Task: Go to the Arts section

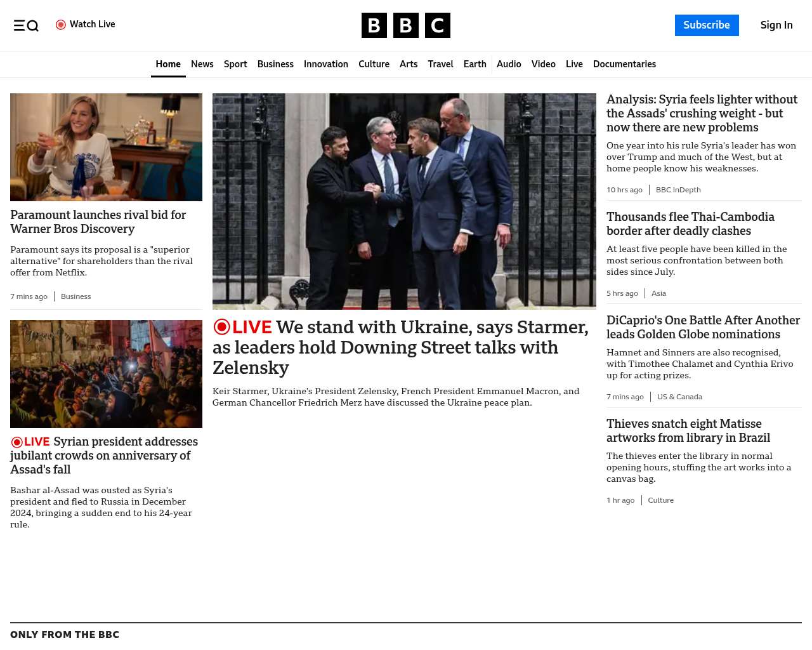Action: tap(409, 64)
